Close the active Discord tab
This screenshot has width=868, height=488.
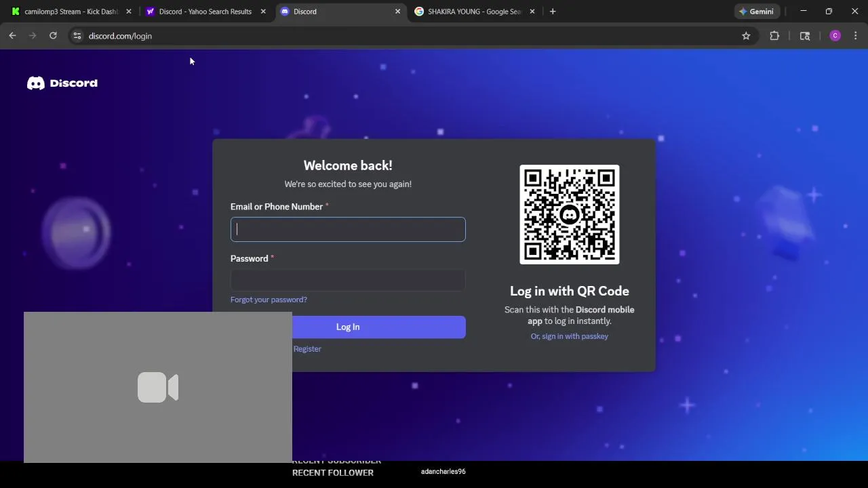pyautogui.click(x=398, y=12)
